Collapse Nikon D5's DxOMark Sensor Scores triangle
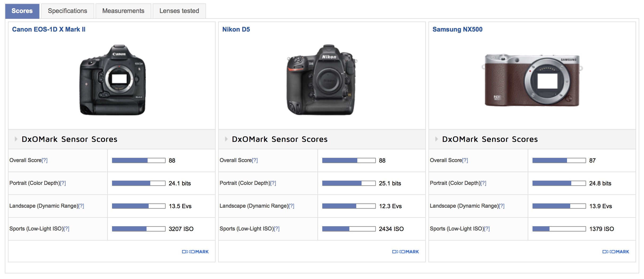644x279 pixels. click(x=226, y=139)
